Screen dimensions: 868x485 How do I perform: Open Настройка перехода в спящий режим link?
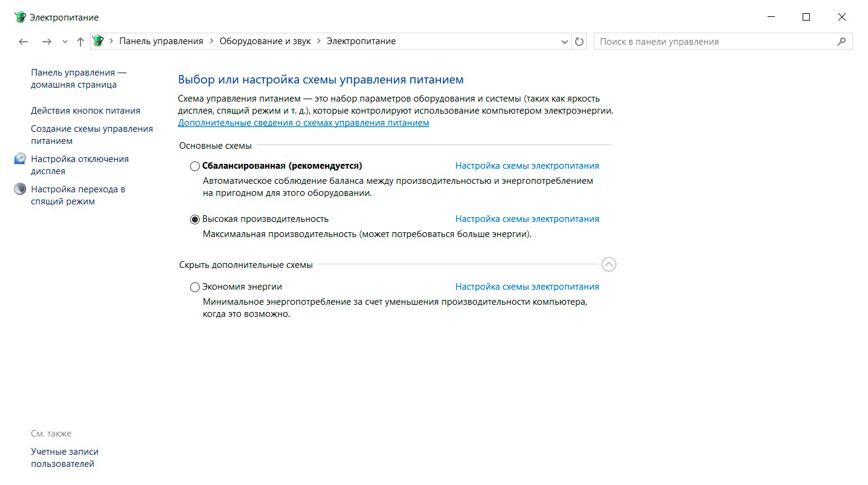[x=78, y=195]
